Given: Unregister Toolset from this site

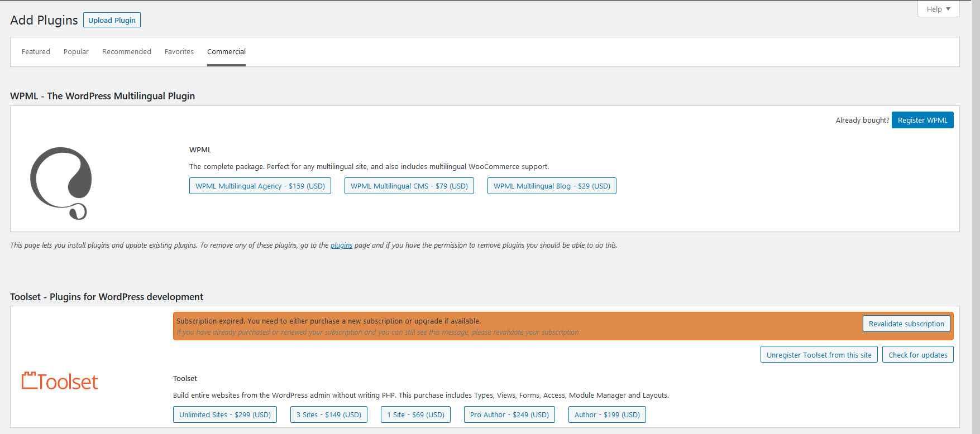Looking at the screenshot, I should coord(819,355).
